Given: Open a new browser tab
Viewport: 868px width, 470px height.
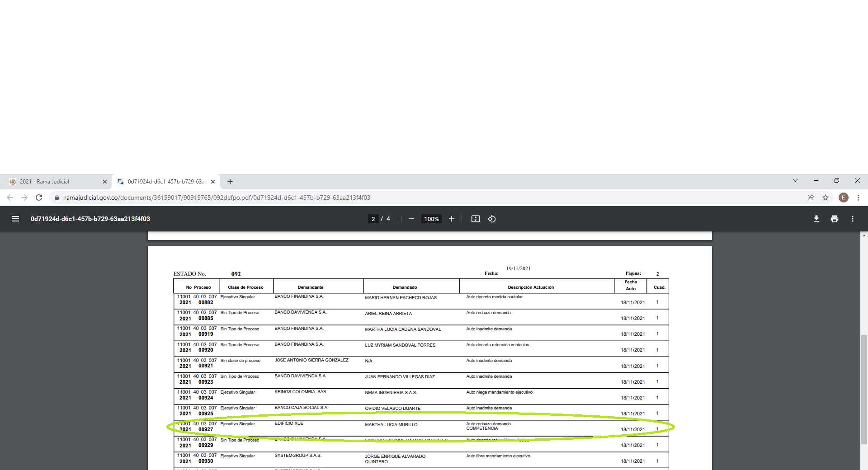Looking at the screenshot, I should point(230,182).
